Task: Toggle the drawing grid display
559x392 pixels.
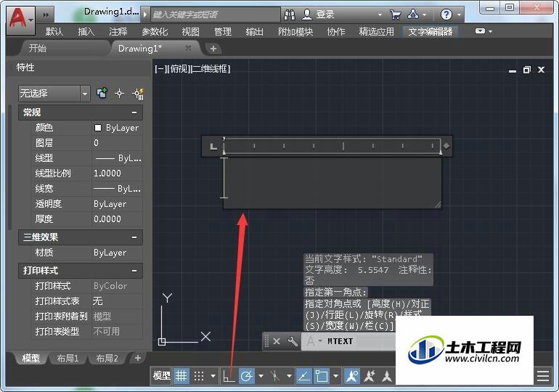Action: click(x=181, y=375)
